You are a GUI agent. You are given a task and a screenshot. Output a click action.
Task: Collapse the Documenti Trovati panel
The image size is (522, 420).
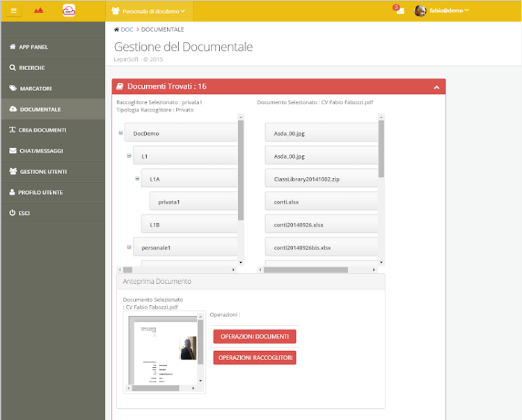tap(436, 88)
